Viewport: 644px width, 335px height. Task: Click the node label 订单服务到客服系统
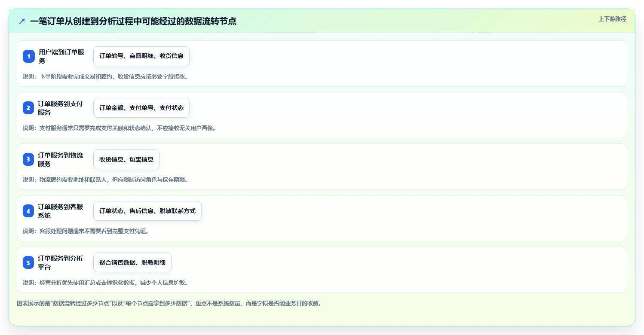click(61, 211)
